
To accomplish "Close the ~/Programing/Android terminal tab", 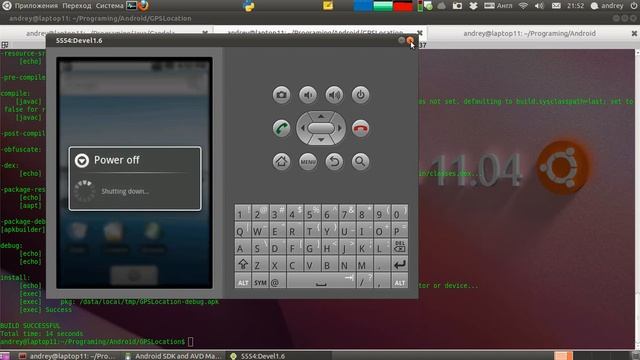I will coord(634,33).
